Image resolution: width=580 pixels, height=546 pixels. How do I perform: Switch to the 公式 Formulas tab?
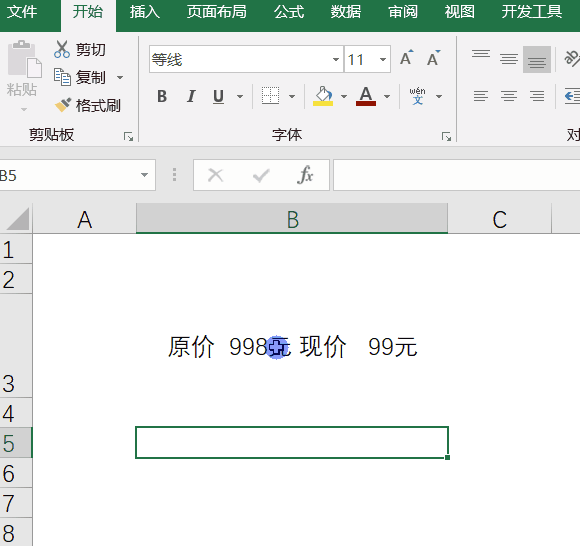coord(289,12)
